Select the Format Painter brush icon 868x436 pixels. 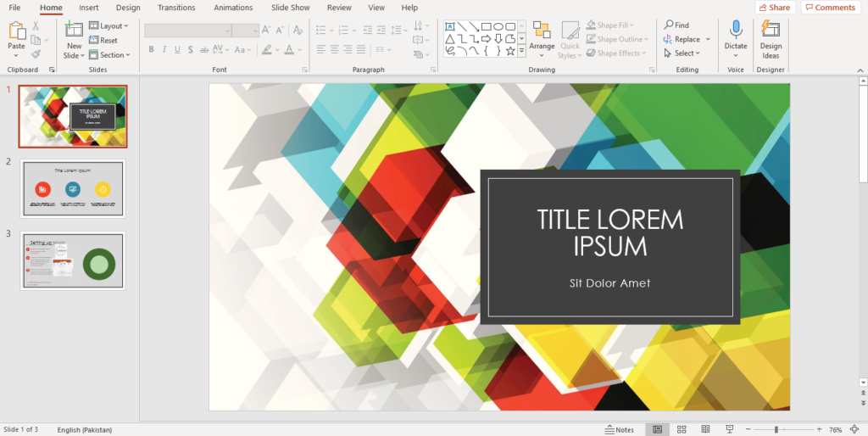pos(36,53)
